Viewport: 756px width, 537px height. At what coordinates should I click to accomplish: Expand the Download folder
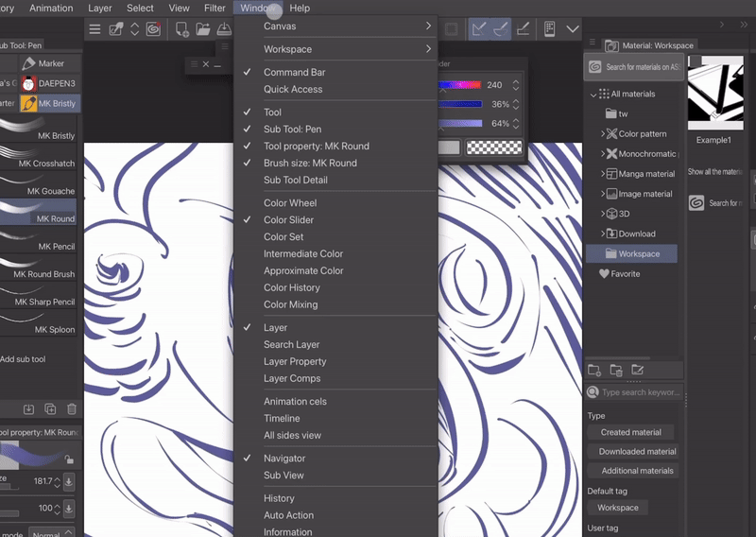tap(603, 234)
